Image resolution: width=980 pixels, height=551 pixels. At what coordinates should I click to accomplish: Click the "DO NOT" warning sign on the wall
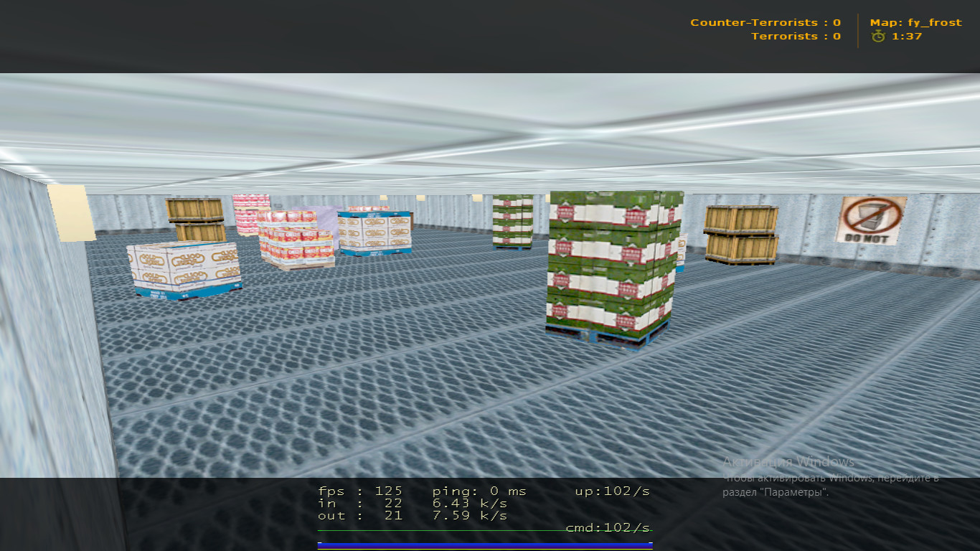tap(870, 220)
